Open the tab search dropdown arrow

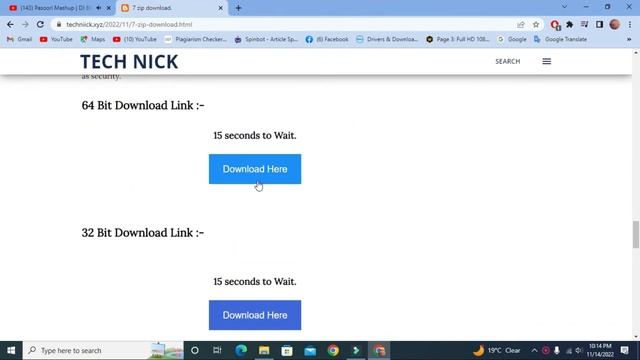(x=564, y=7)
